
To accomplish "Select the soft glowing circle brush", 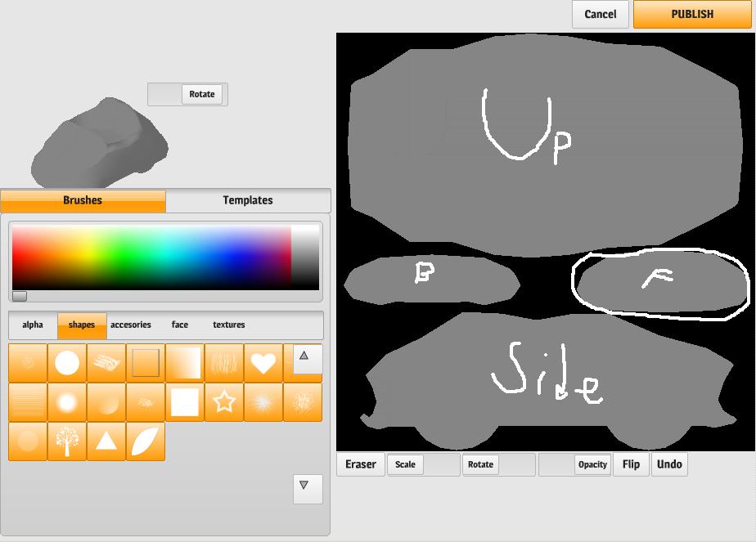I will (67, 402).
